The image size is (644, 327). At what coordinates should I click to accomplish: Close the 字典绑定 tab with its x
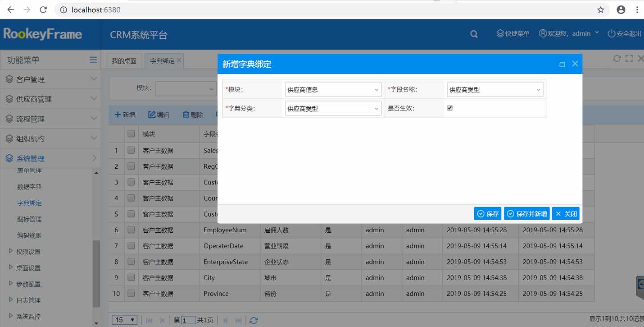click(x=179, y=60)
